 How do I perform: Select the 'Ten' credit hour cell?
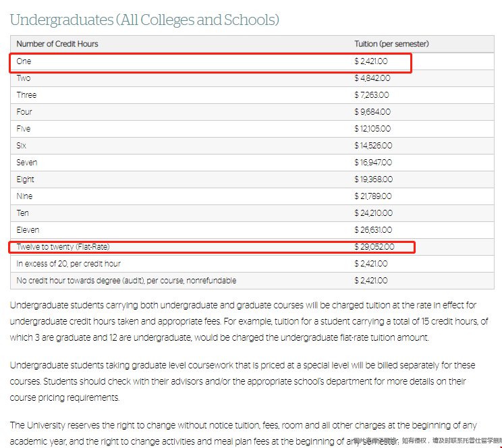(x=22, y=213)
